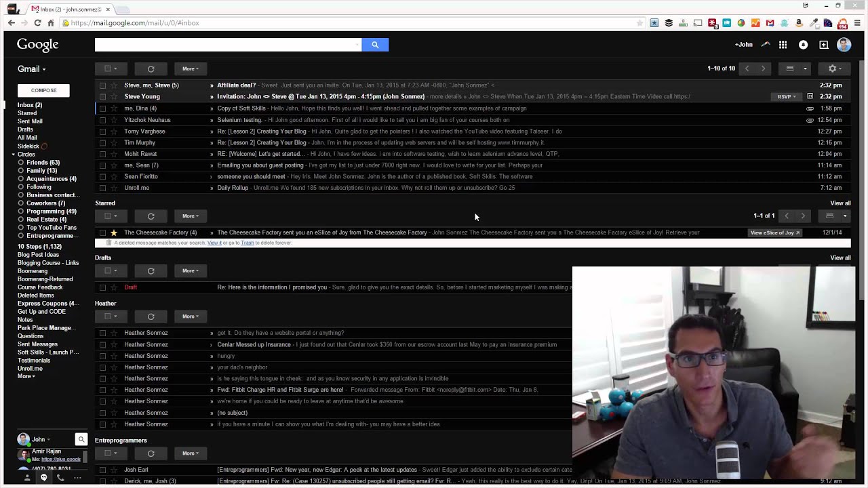Click the Buffer stack extension icon
This screenshot has width=868, height=488.
[x=669, y=23]
